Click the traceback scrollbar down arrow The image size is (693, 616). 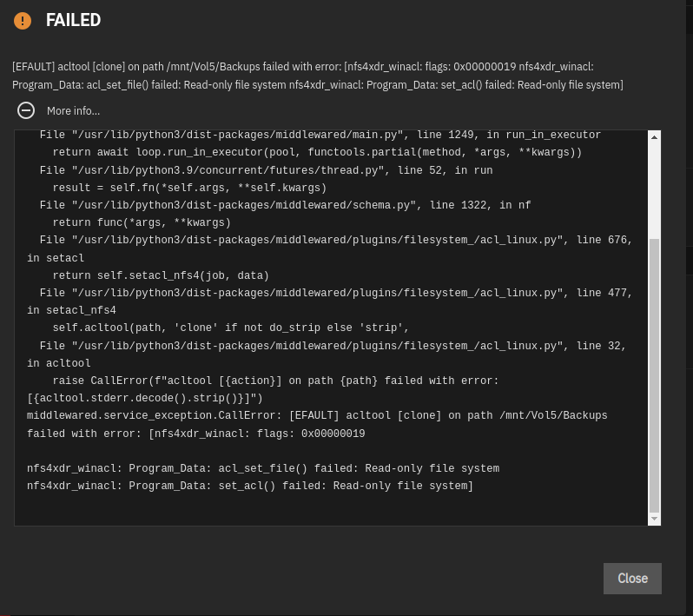pos(654,519)
